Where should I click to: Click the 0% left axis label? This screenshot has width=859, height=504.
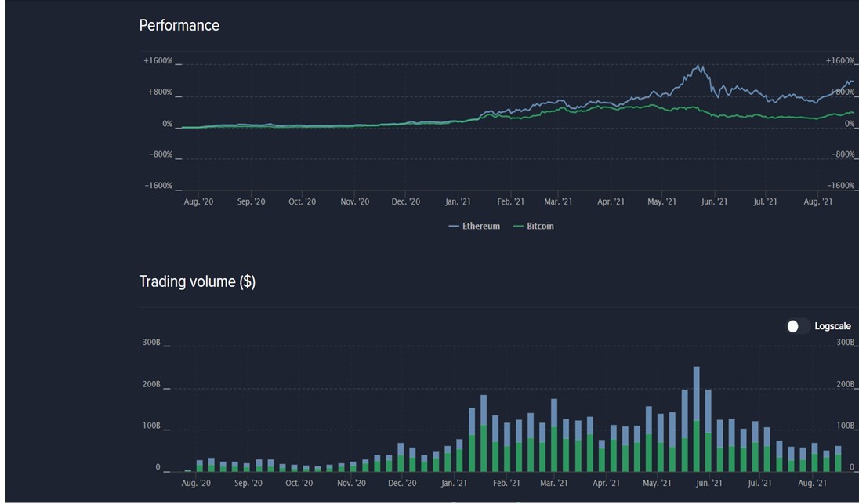pos(167,124)
